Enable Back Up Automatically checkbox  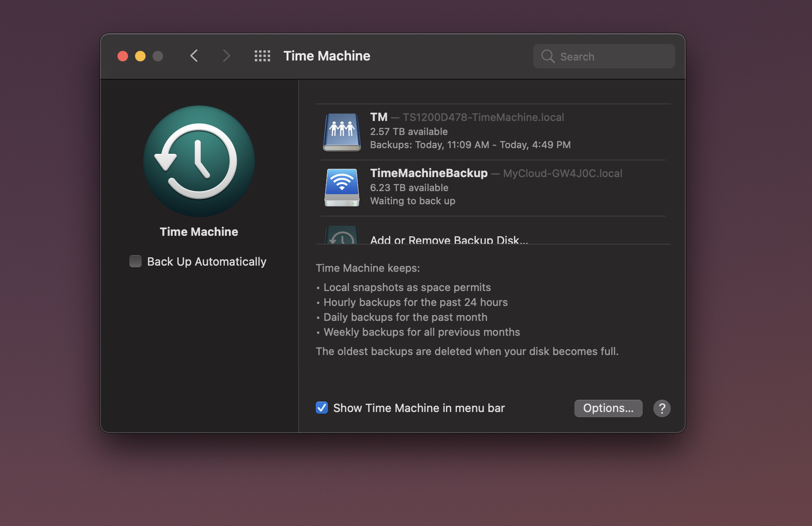pyautogui.click(x=135, y=261)
